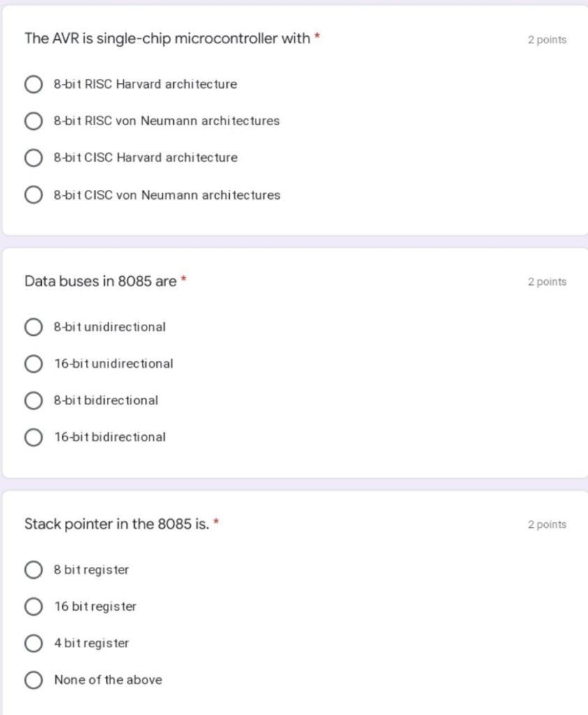Screen dimensions: 588x715
Task: Click the red required asterisk after Stack pointer
Action: (x=216, y=522)
